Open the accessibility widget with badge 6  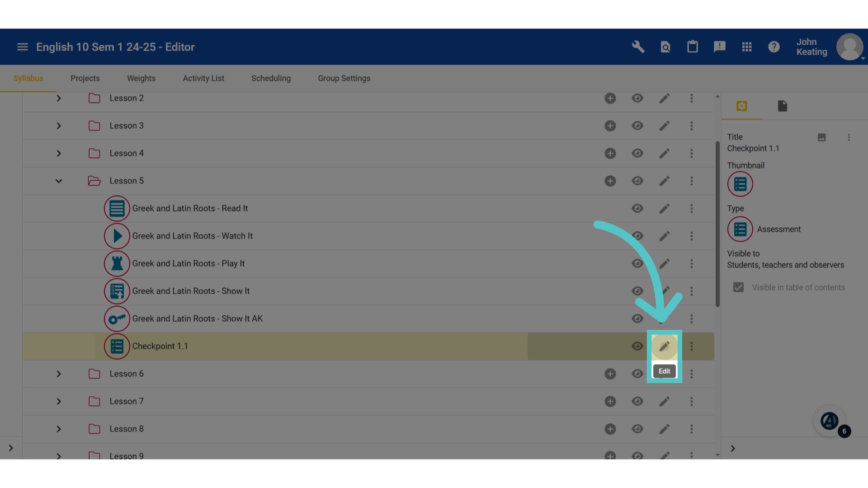click(x=830, y=421)
